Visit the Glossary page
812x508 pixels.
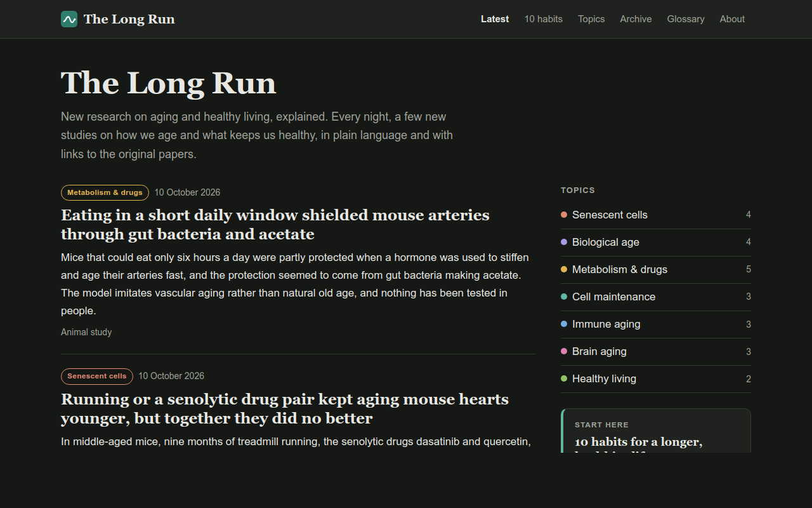[686, 19]
